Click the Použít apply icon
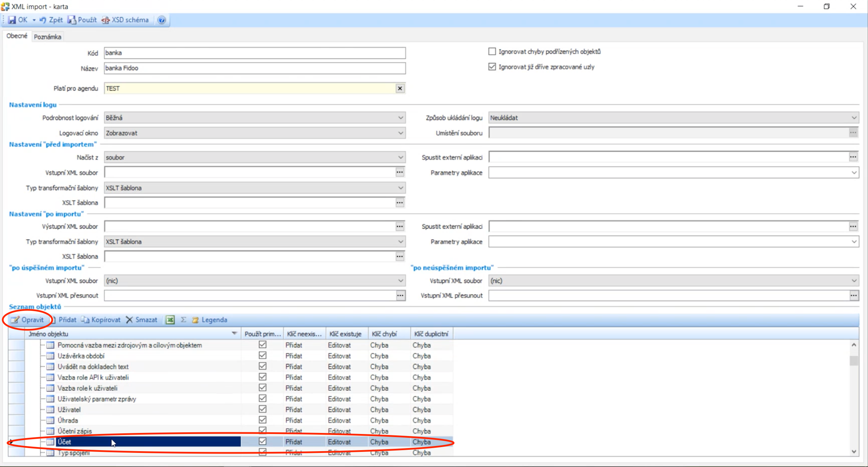The height and width of the screenshot is (467, 868). click(71, 20)
